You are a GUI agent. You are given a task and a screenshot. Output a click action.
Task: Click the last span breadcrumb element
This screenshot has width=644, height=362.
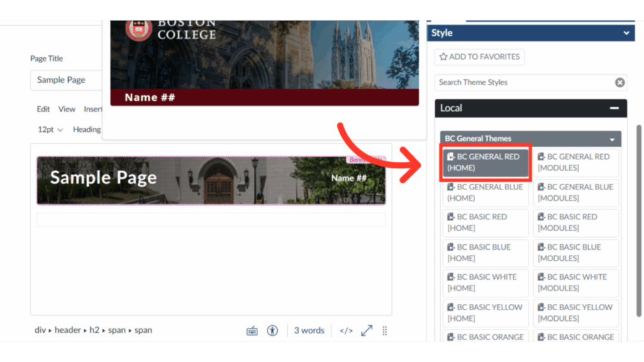click(x=143, y=330)
